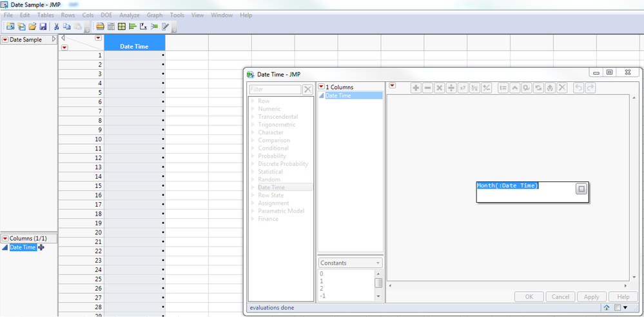Open the Cols menu
The width and height of the screenshot is (644, 317).
(x=88, y=15)
